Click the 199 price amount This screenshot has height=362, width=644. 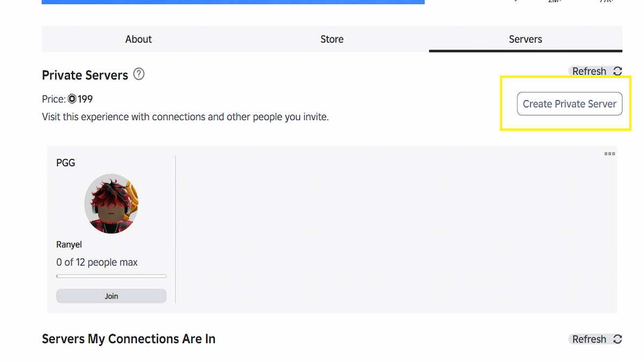click(85, 99)
